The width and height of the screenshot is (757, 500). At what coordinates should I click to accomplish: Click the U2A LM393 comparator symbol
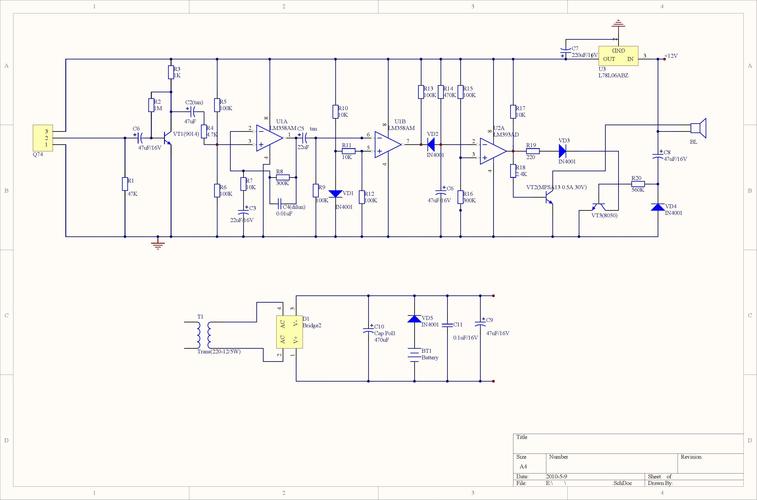[493, 151]
